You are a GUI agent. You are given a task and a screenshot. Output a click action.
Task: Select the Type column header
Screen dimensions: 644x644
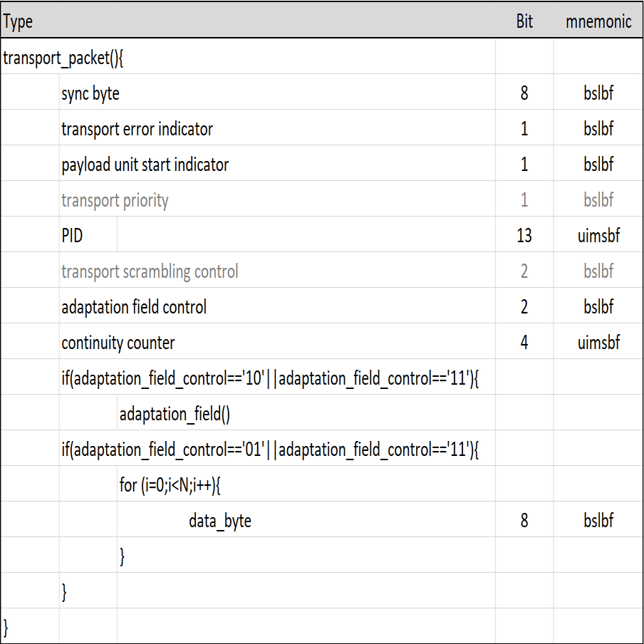point(18,22)
